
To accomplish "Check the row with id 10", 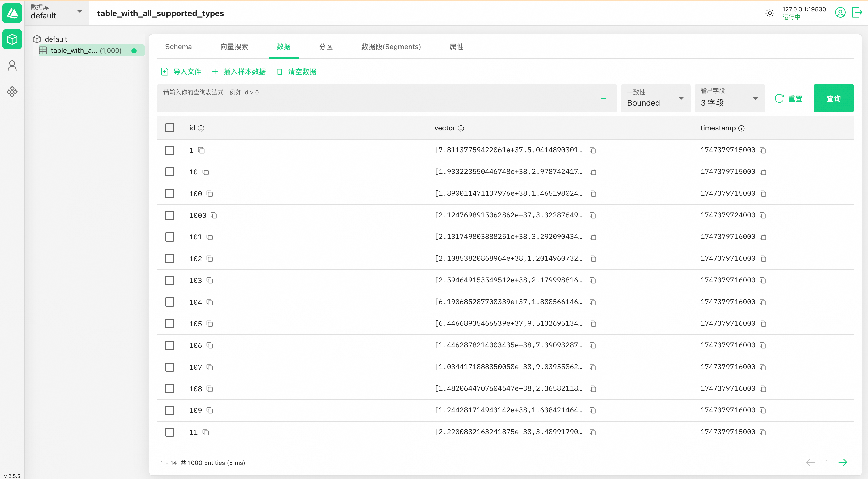I will (x=170, y=172).
